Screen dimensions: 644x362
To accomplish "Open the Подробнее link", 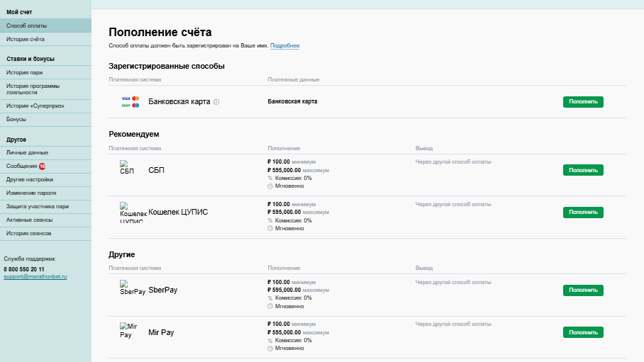I will coord(284,46).
